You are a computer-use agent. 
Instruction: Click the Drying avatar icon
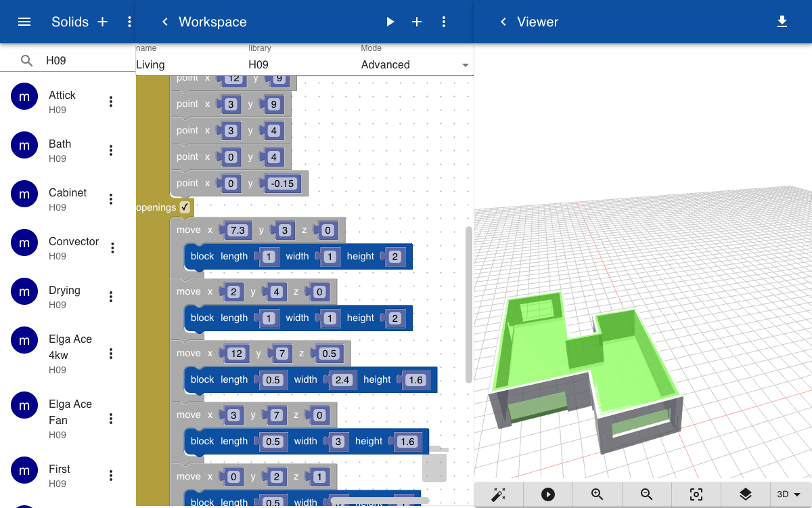24,293
